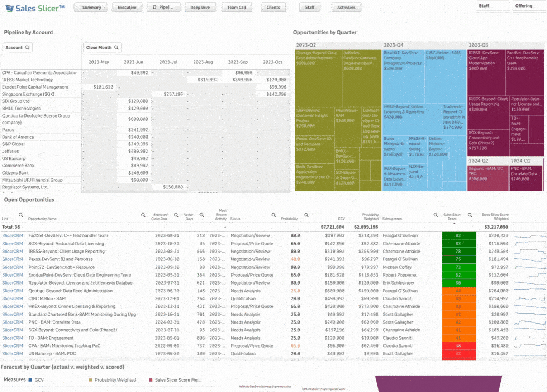Open SlicerCRM link for US Bancorp - BAM: POC
Screen dimensions: 547x392
coord(13,353)
